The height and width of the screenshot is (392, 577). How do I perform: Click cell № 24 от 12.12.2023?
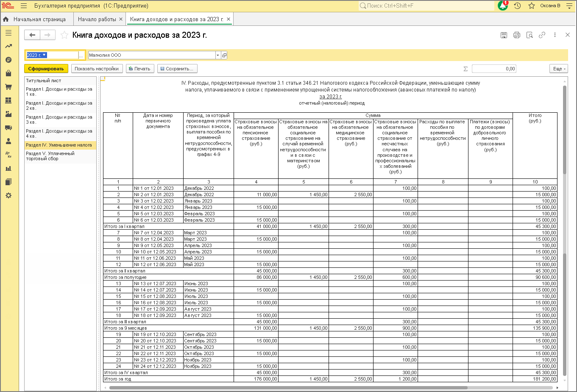tap(158, 366)
